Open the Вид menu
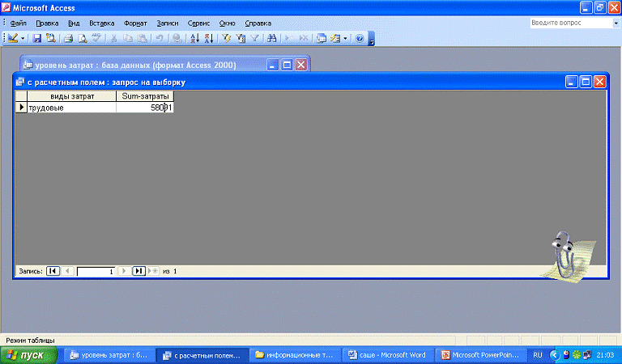Viewport: 622px width, 364px height. click(74, 23)
